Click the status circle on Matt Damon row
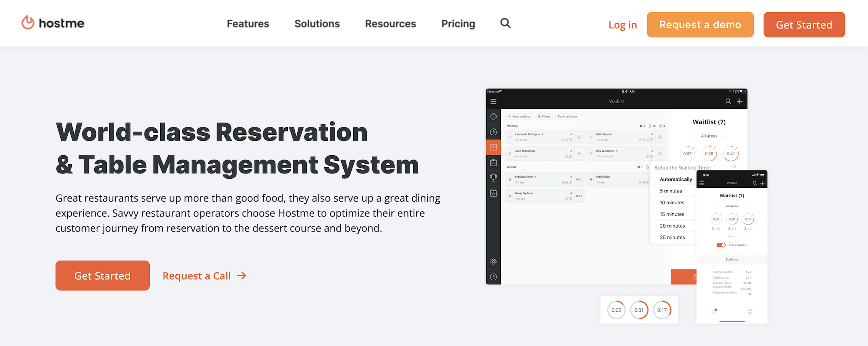The width and height of the screenshot is (868, 346). point(591,137)
